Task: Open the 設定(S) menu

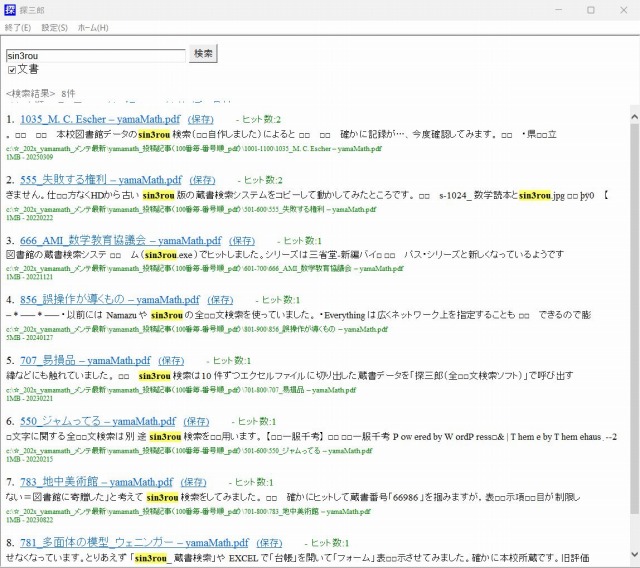Action: (x=54, y=27)
